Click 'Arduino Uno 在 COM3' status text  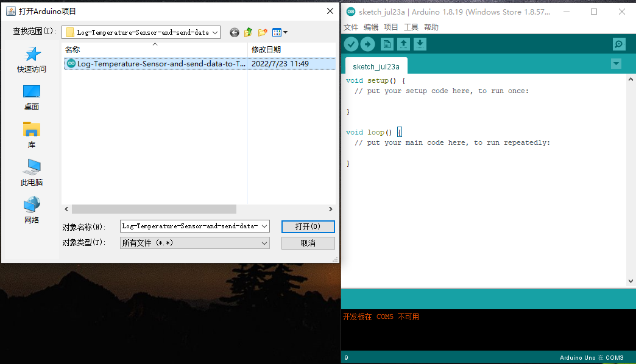point(592,357)
